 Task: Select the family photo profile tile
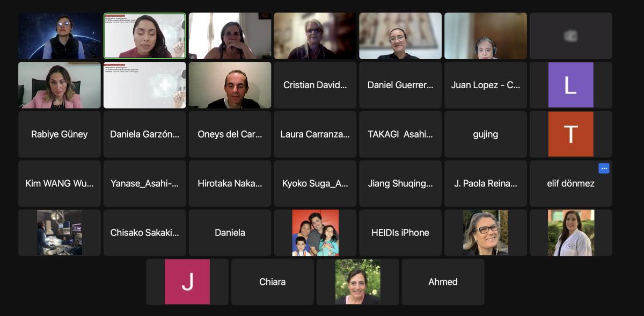pos(315,233)
